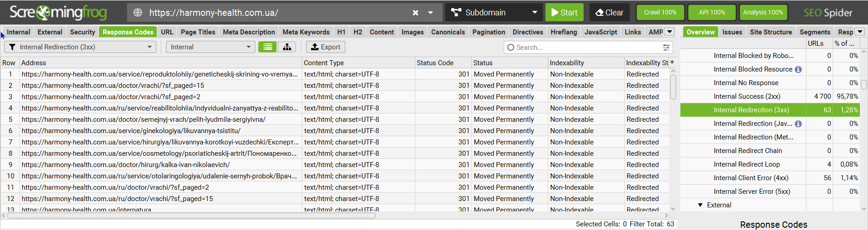Click the globe icon in the URL bar
Screen dimensions: 868x230
pos(138,13)
